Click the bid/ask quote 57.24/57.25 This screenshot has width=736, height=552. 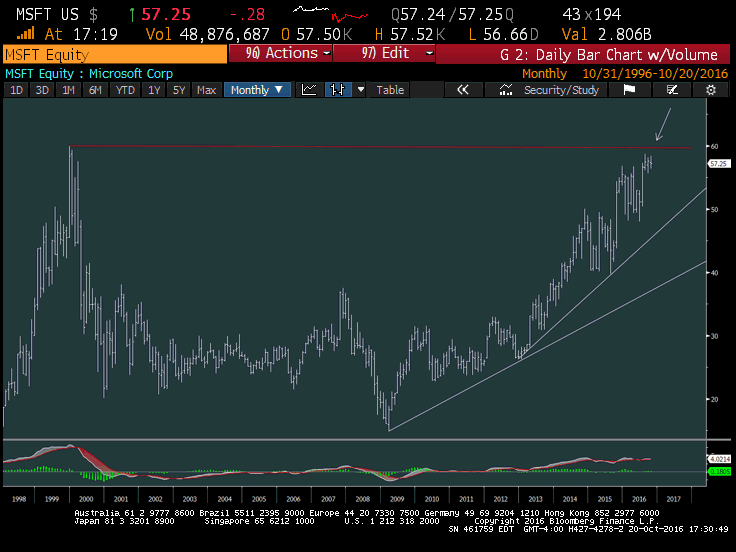(452, 14)
